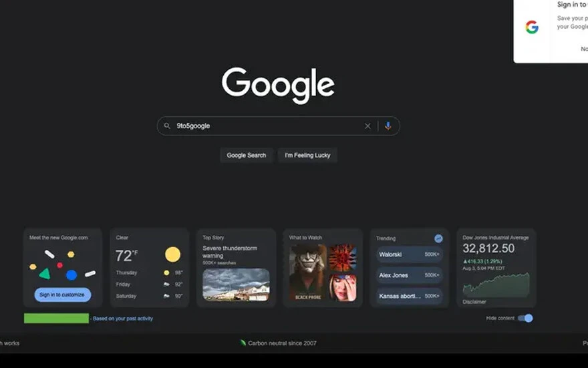Click the Hide content label
The image size is (588, 368).
tap(500, 318)
